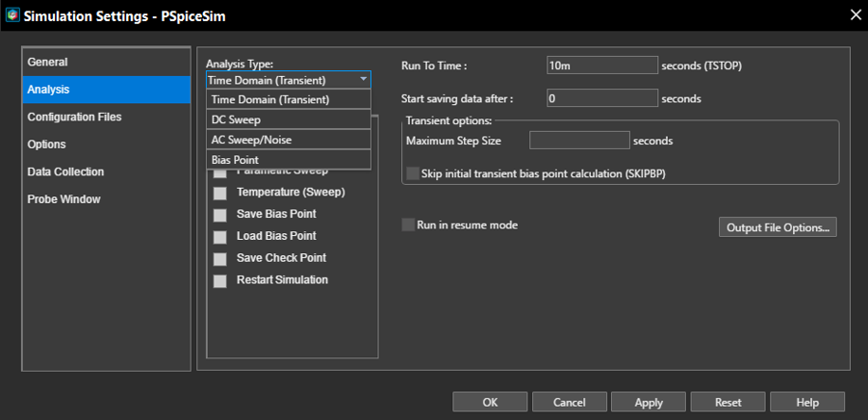
Task: Collapse the Analysis Type dropdown arrow
Action: pyautogui.click(x=363, y=80)
